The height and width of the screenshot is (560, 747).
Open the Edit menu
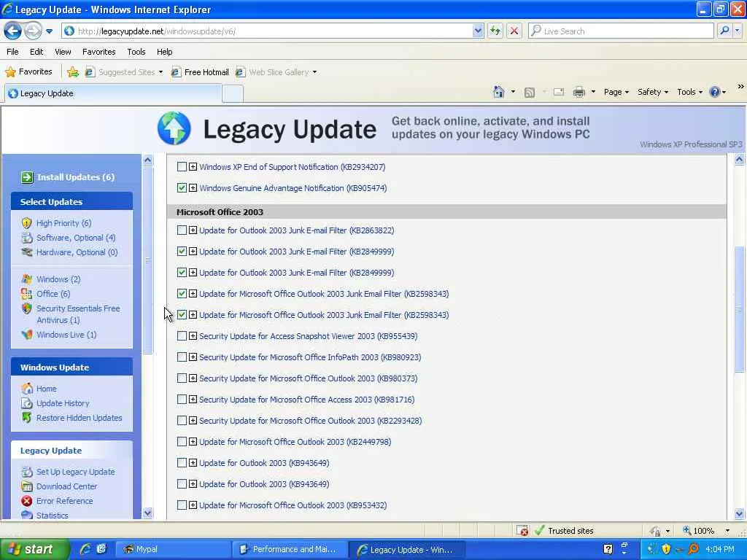tap(36, 52)
